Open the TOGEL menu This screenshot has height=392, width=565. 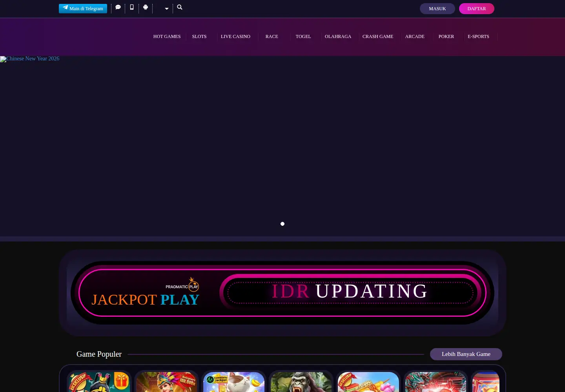pyautogui.click(x=303, y=36)
